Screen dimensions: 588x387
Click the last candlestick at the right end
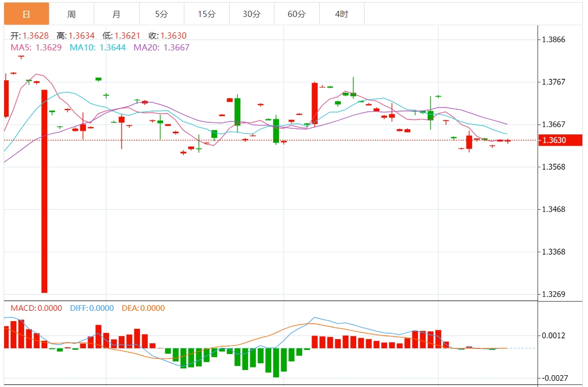click(508, 141)
